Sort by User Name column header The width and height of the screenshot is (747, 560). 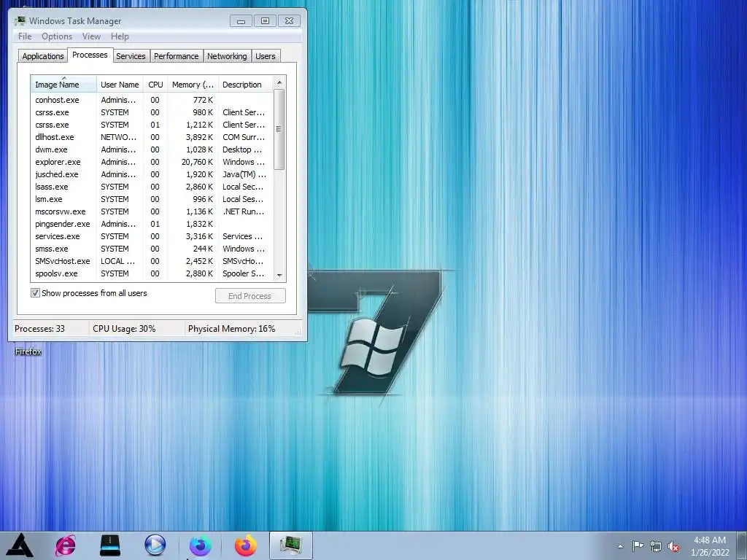coord(120,85)
